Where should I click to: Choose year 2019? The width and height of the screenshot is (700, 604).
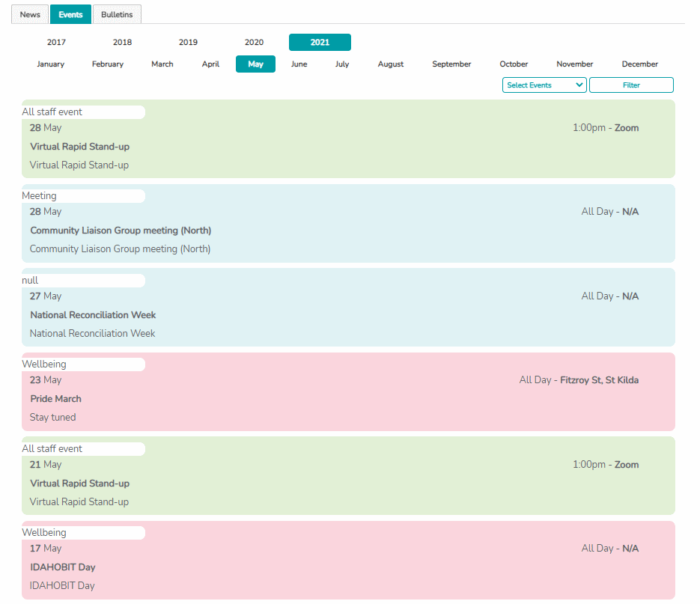(188, 43)
